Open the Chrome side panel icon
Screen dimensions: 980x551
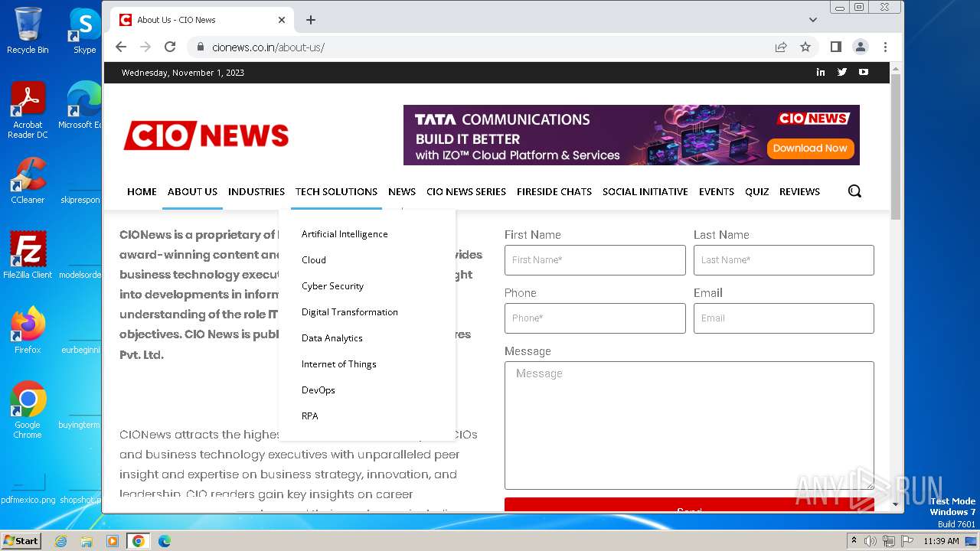click(836, 47)
